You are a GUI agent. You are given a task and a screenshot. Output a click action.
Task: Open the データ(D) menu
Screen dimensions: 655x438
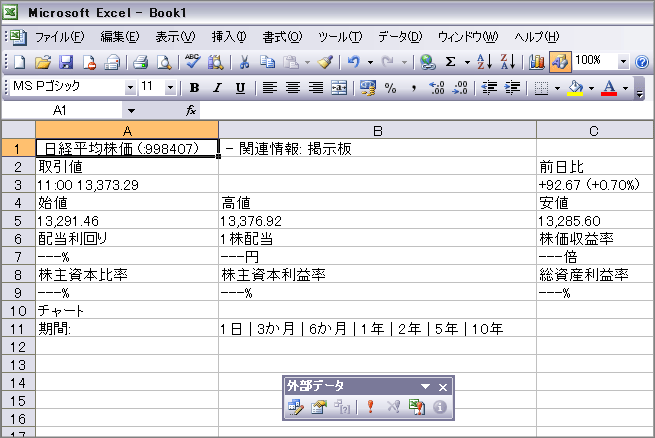coord(400,37)
